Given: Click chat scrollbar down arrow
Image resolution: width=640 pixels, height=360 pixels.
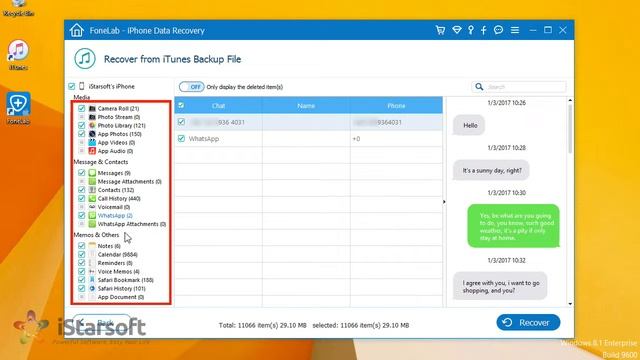Looking at the screenshot, I should tap(570, 304).
